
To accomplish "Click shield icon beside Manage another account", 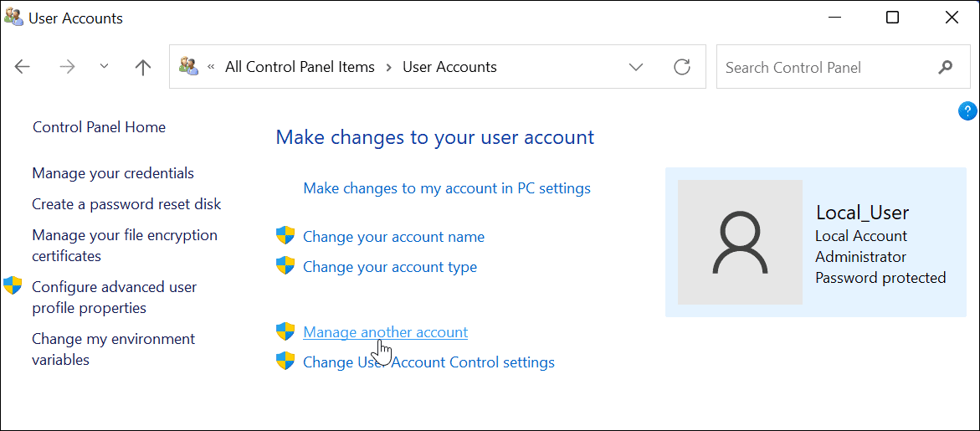I will 285,331.
